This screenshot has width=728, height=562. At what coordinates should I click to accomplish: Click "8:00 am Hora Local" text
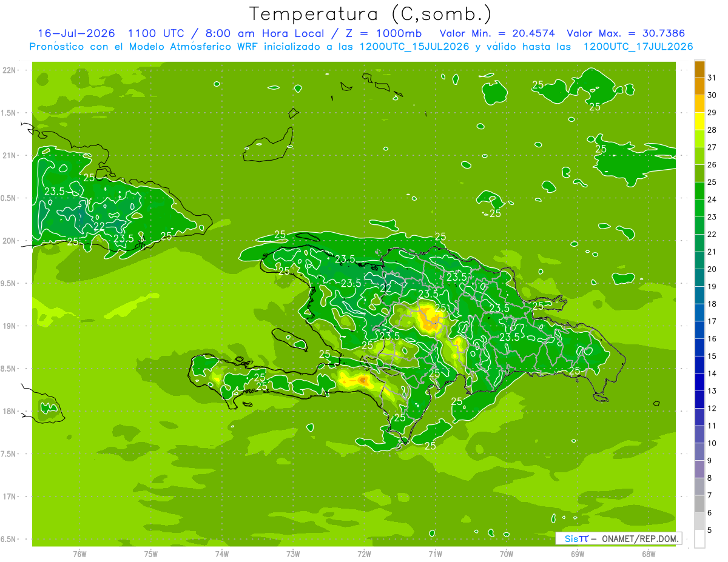263,33
